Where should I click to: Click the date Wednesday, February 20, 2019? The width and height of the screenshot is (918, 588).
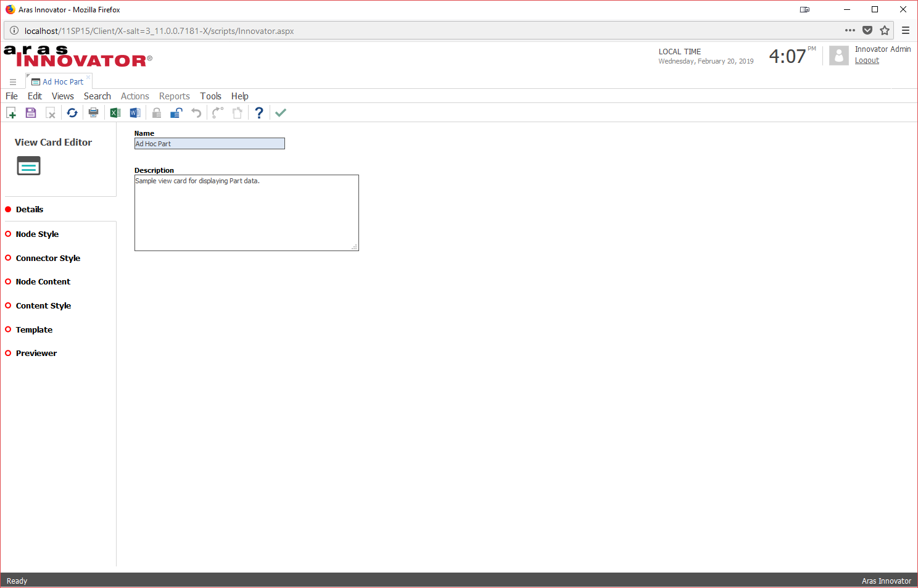coord(706,61)
